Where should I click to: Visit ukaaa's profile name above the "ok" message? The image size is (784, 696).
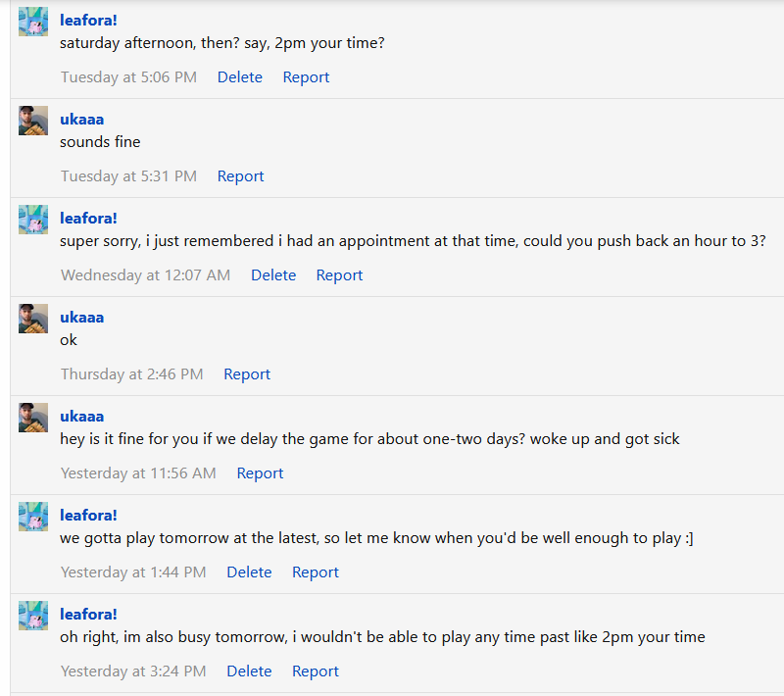coord(81,317)
